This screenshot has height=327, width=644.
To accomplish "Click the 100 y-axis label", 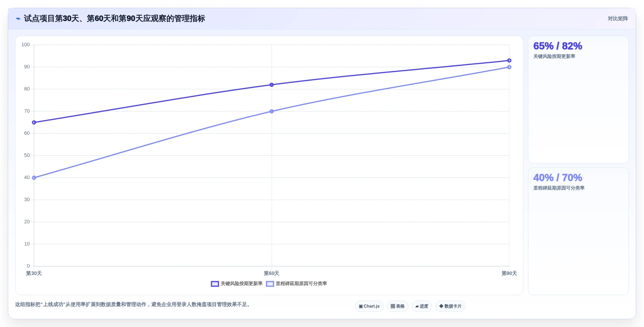I will pos(26,45).
